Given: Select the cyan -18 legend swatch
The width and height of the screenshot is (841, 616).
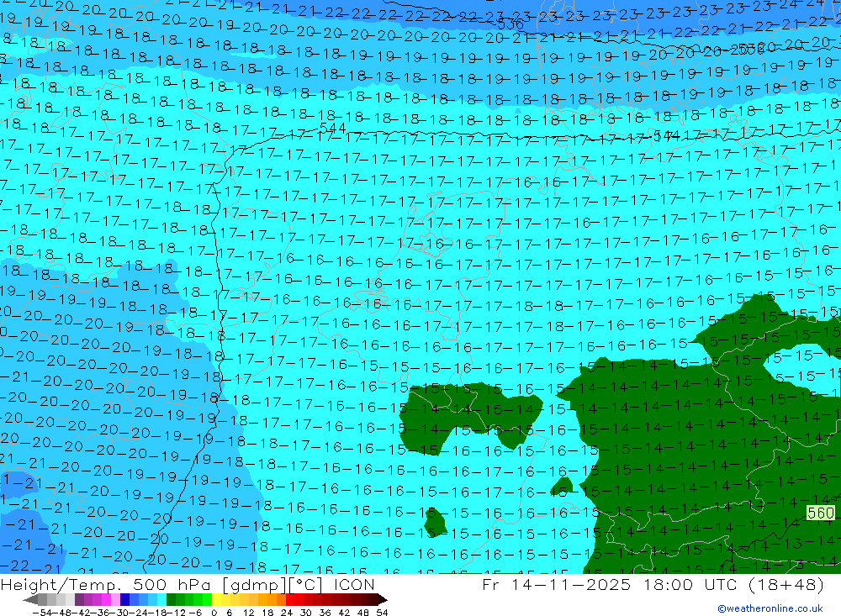Looking at the screenshot, I should tap(161, 599).
